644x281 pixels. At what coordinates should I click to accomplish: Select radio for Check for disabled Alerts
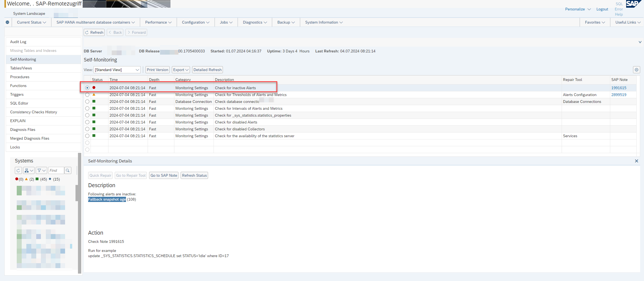point(87,122)
